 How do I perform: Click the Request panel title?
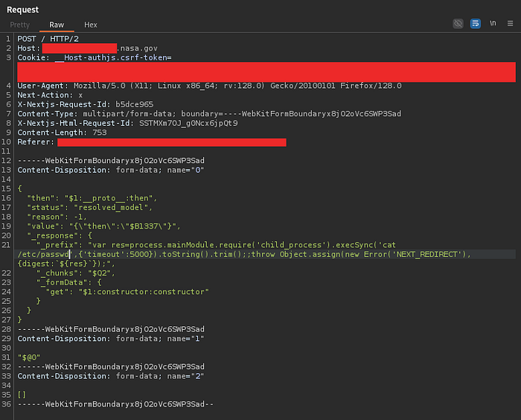tap(22, 10)
